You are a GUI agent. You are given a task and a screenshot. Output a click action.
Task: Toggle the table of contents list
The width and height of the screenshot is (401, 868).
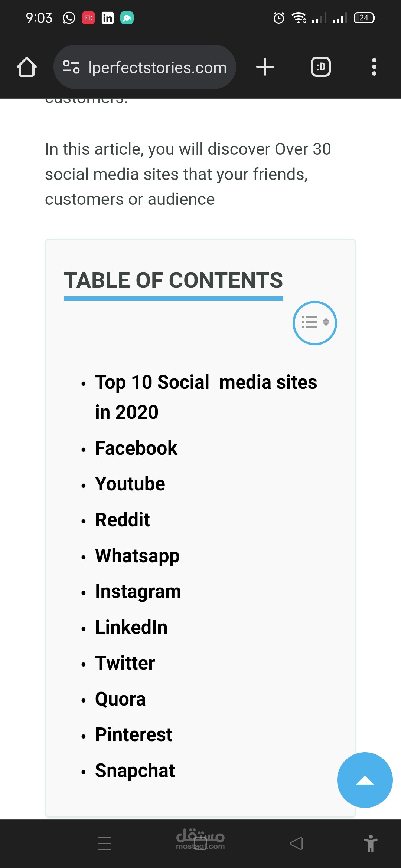click(315, 323)
